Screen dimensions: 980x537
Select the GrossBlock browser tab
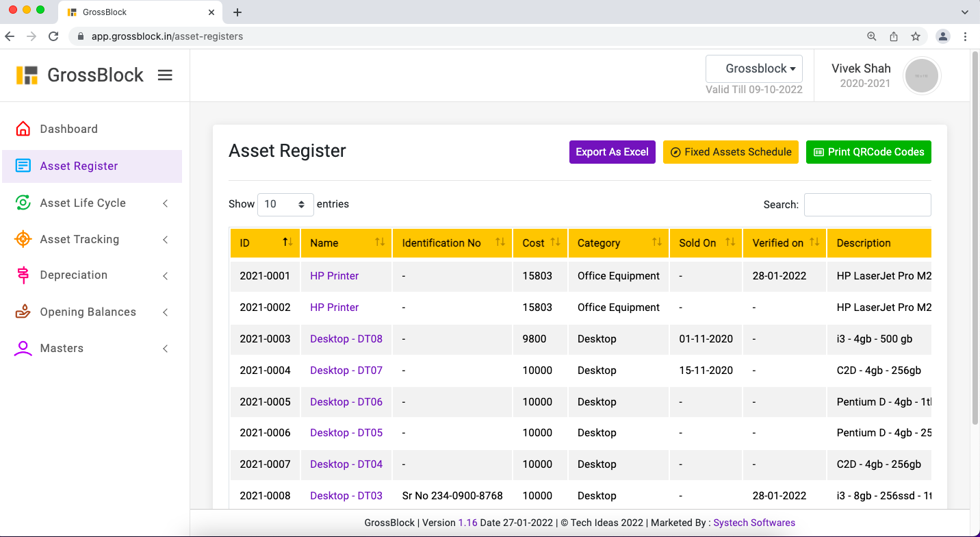pyautogui.click(x=137, y=12)
